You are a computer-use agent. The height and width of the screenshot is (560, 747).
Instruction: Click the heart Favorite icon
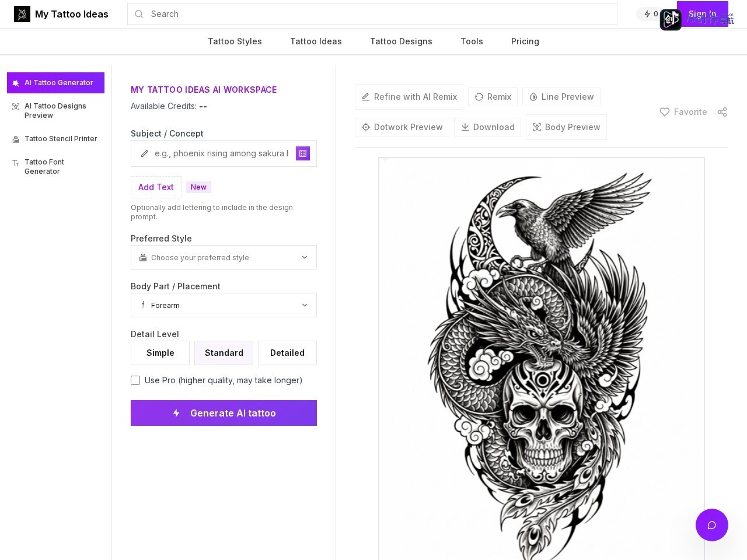tap(665, 112)
